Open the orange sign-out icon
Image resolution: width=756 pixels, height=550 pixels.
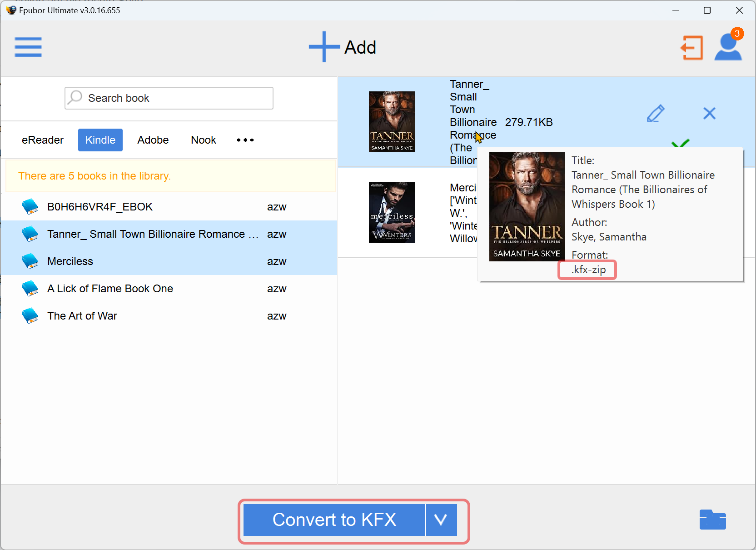click(x=691, y=48)
